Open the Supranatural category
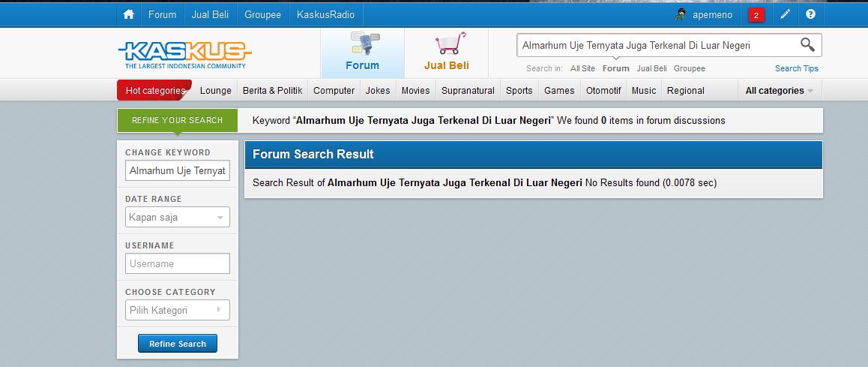Image resolution: width=868 pixels, height=367 pixels. coord(468,90)
